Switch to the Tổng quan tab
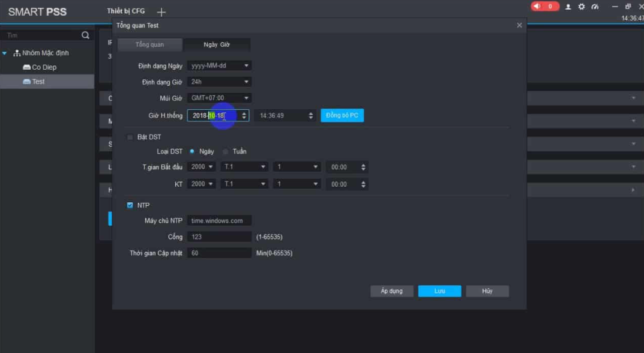Screen dimensions: 644x353 tap(149, 45)
